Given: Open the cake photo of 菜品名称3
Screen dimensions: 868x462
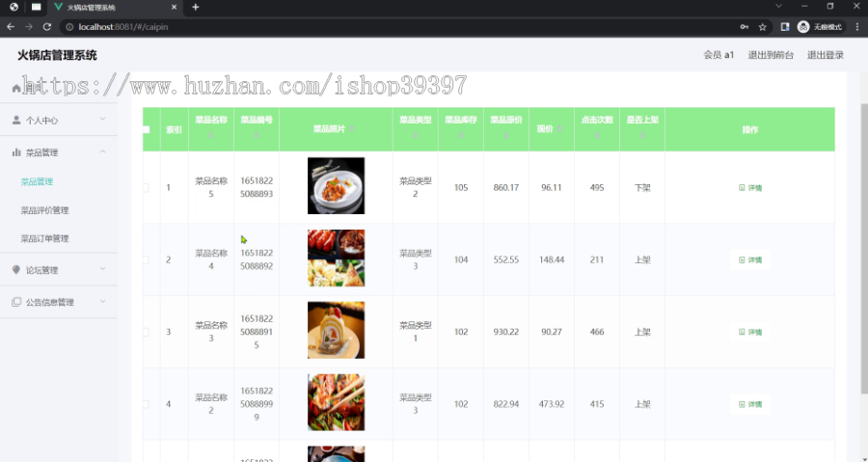Looking at the screenshot, I should (336, 330).
